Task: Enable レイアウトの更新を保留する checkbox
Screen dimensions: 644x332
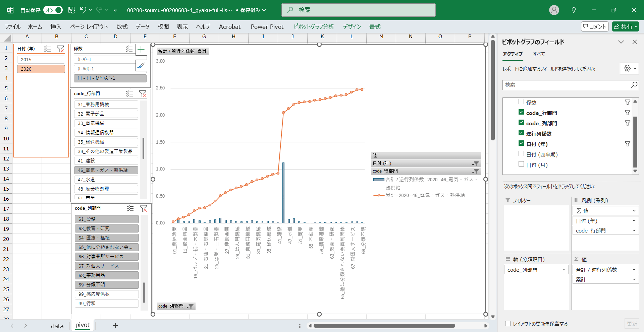Action: 508,324
